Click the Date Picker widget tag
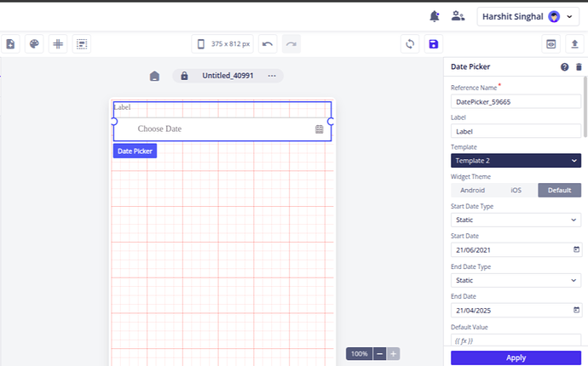 coord(135,151)
